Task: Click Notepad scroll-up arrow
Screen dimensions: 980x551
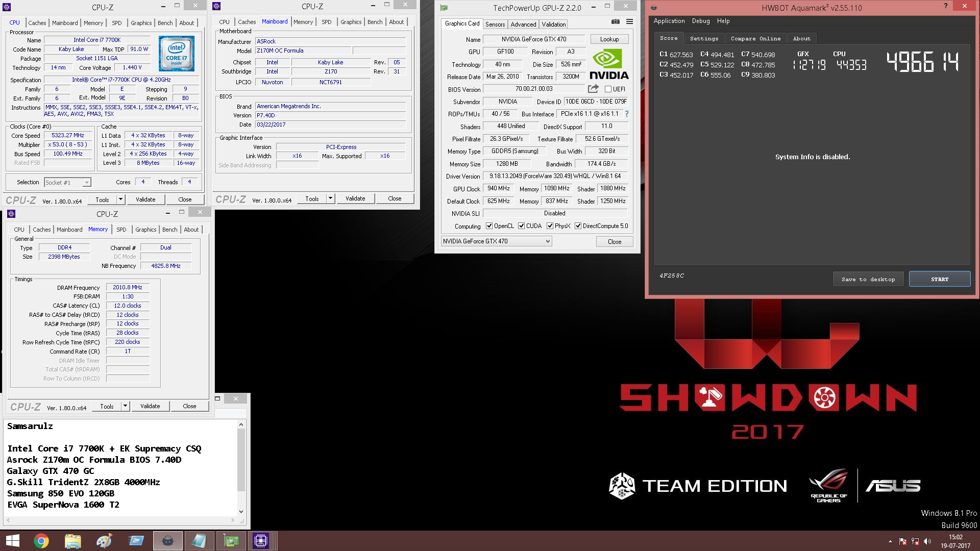Action: 241,424
